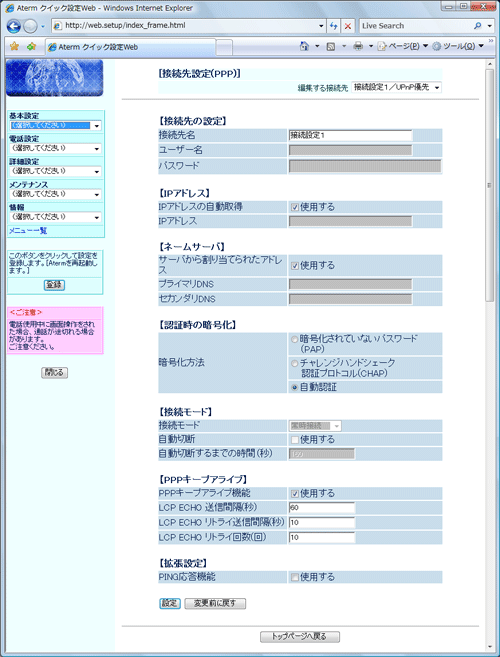Open a new blank tab

click(x=224, y=47)
